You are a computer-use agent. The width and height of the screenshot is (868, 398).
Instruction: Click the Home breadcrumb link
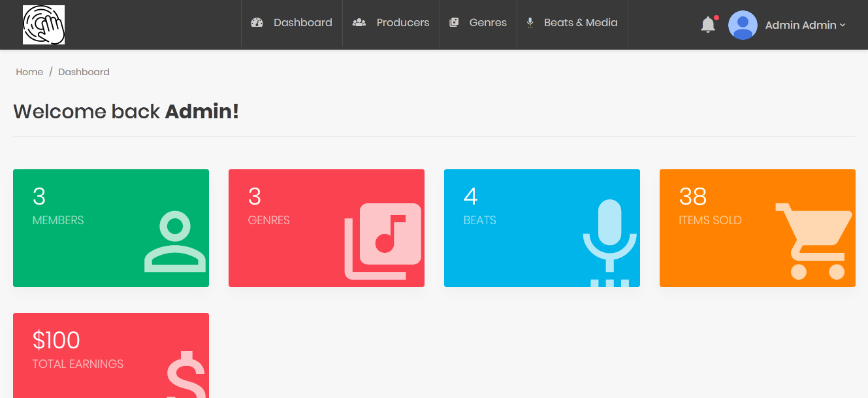click(29, 72)
